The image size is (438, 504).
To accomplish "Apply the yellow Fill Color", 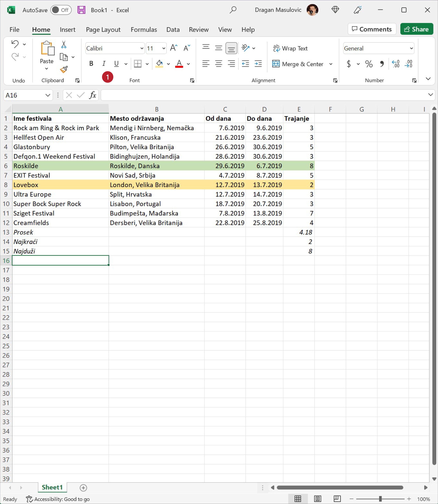I will tap(159, 64).
